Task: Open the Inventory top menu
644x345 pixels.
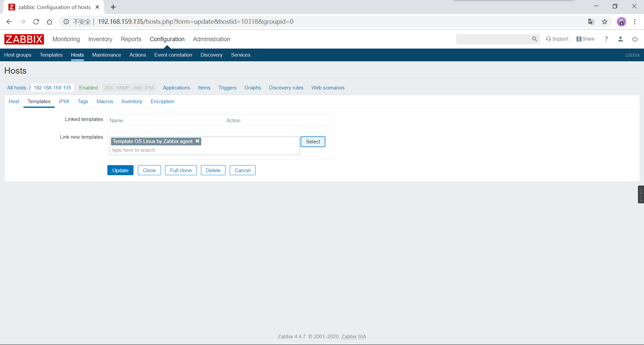Action: [x=100, y=39]
